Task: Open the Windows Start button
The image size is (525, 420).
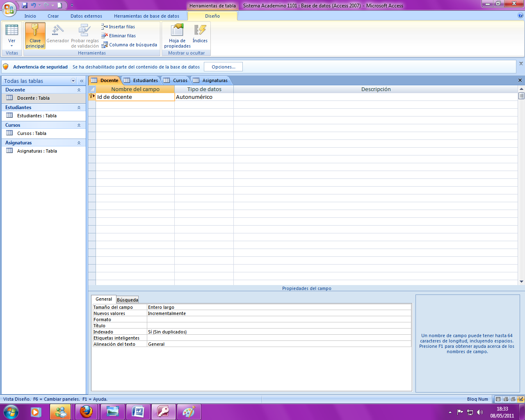Action: click(x=11, y=412)
